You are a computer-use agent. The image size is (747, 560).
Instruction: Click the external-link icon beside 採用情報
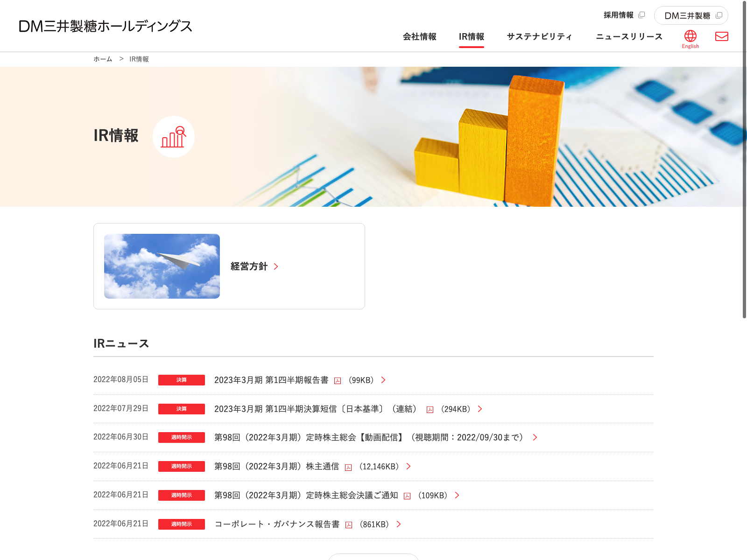click(641, 15)
